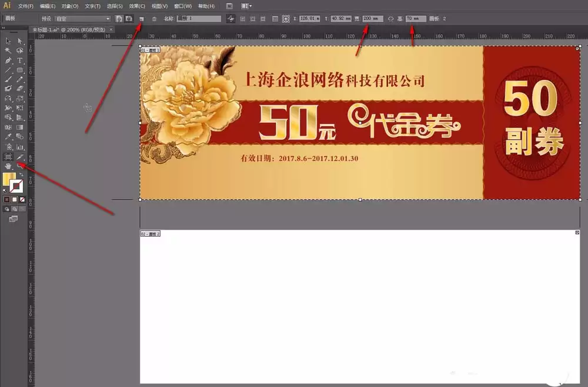This screenshot has height=387, width=588.
Task: Open the Arrange Documents dropdown
Action: [x=246, y=6]
